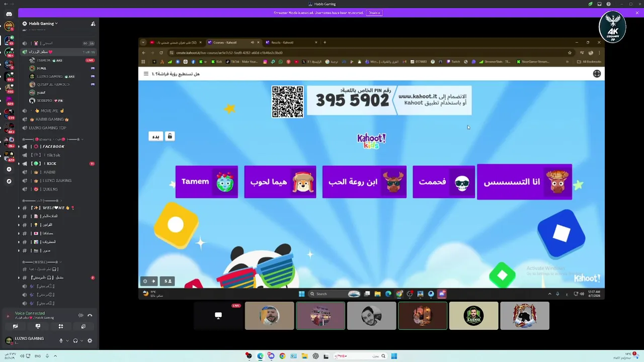Open Discord direct messages home icon
Screen dimensions: 644x362
(x=9, y=14)
